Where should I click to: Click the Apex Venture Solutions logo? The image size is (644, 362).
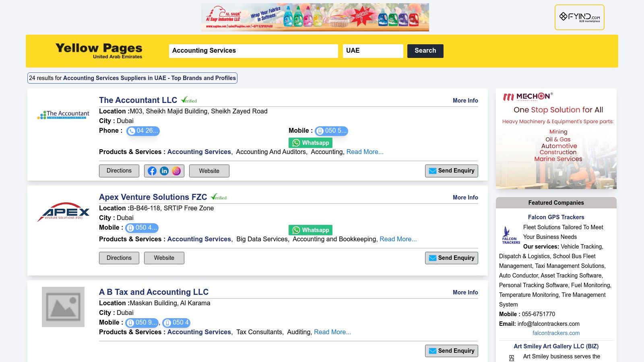63,212
